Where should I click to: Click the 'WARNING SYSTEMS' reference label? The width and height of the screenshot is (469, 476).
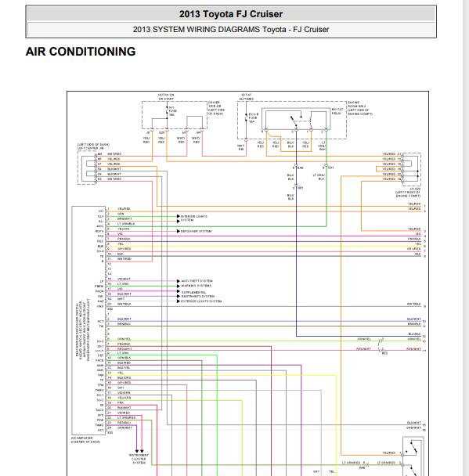click(x=196, y=286)
